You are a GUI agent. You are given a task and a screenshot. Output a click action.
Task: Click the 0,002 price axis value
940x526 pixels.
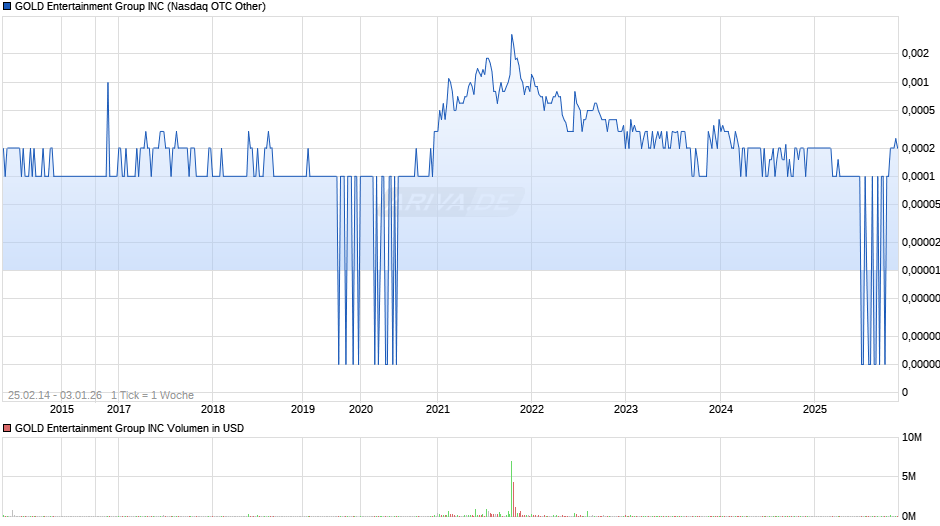915,53
